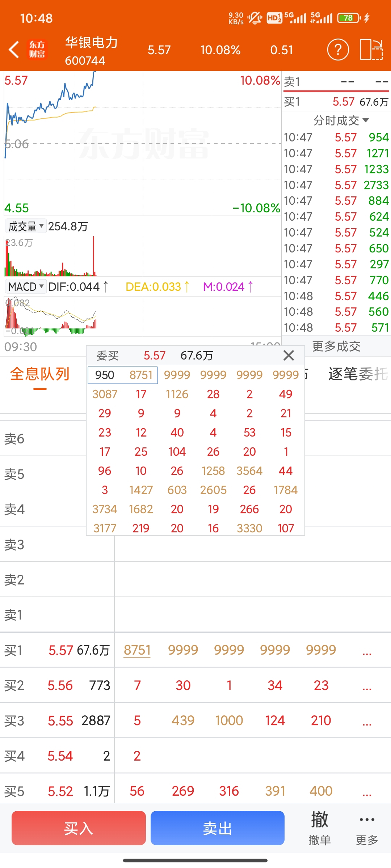This screenshot has width=391, height=868.
Task: Tap the 439 order in 买3 row
Action: [x=183, y=720]
